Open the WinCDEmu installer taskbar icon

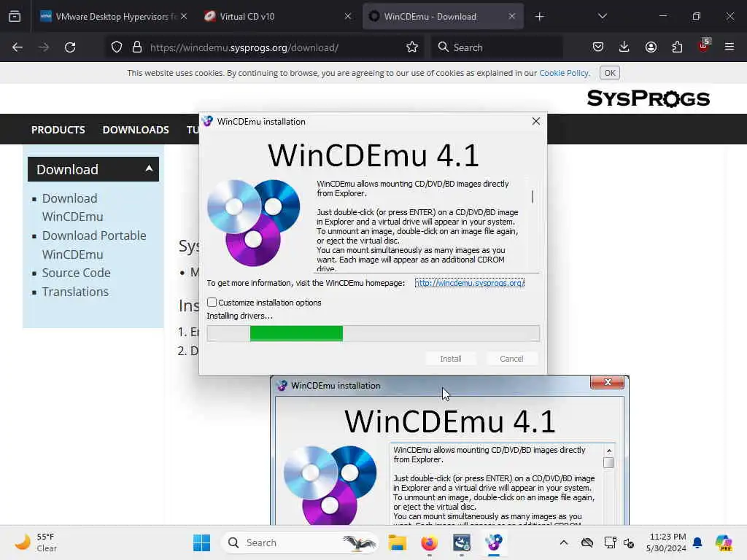click(494, 542)
